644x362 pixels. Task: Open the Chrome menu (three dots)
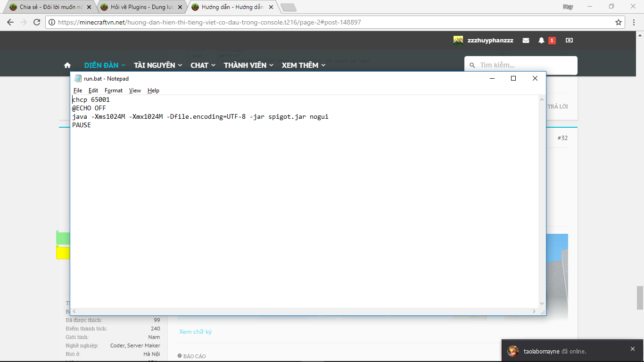[635, 22]
